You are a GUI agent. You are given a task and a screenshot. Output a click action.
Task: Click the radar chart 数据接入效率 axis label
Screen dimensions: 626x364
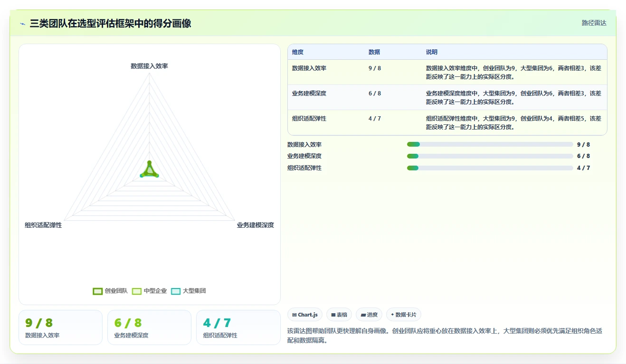pyautogui.click(x=149, y=66)
